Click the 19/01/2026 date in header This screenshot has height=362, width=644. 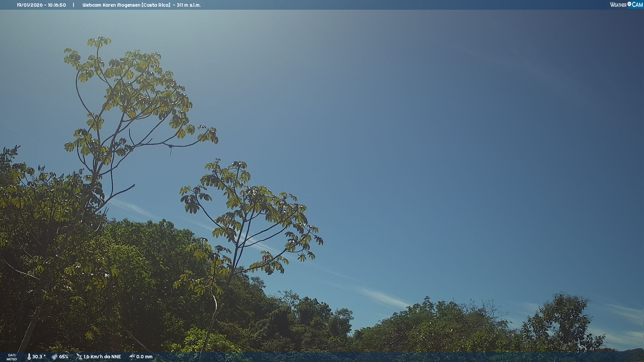(x=30, y=5)
